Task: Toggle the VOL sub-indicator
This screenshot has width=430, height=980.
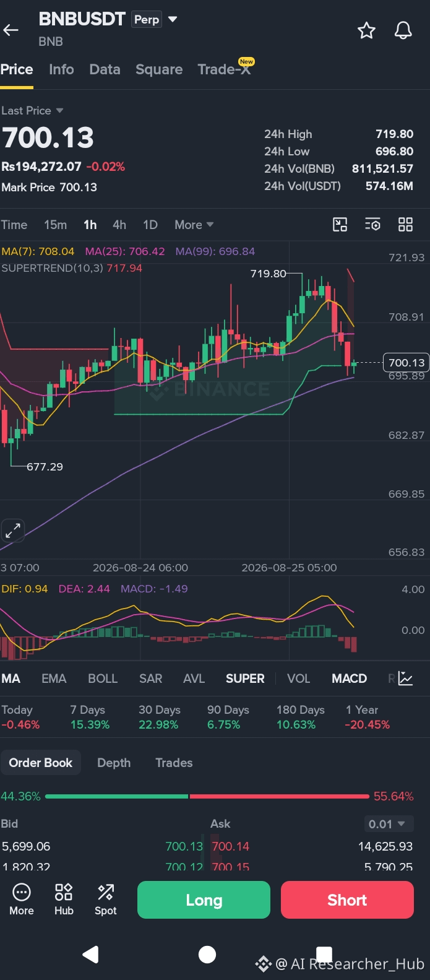Action: pyautogui.click(x=298, y=679)
